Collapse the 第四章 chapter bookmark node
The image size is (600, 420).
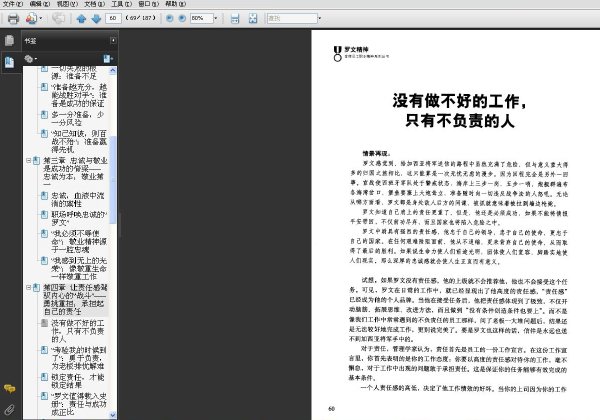(28, 287)
